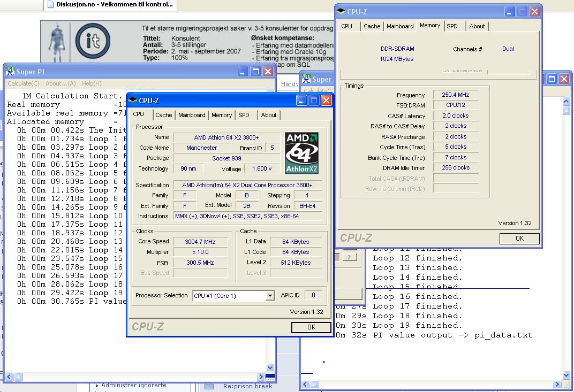Click right scroll arrow in left Super PI window
The image size is (574, 392).
click(x=261, y=376)
